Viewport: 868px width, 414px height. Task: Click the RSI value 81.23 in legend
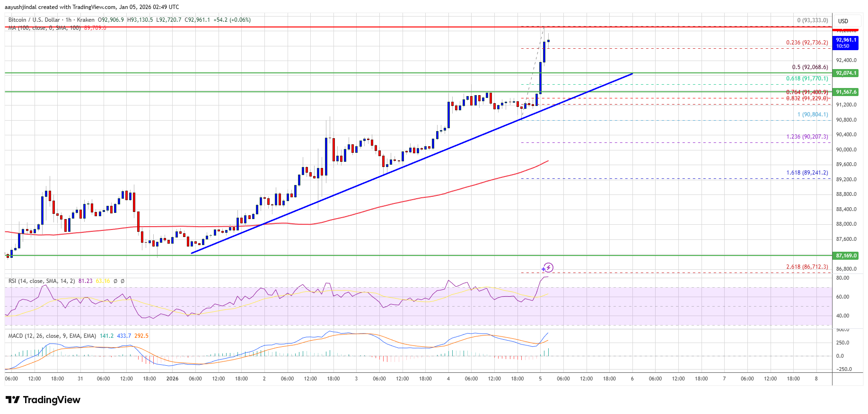[x=86, y=281]
